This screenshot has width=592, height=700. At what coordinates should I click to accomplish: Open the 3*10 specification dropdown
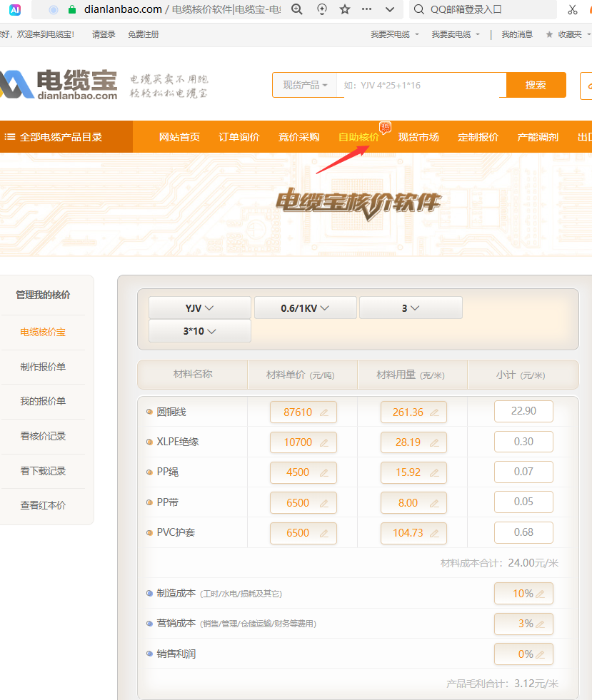pyautogui.click(x=200, y=331)
